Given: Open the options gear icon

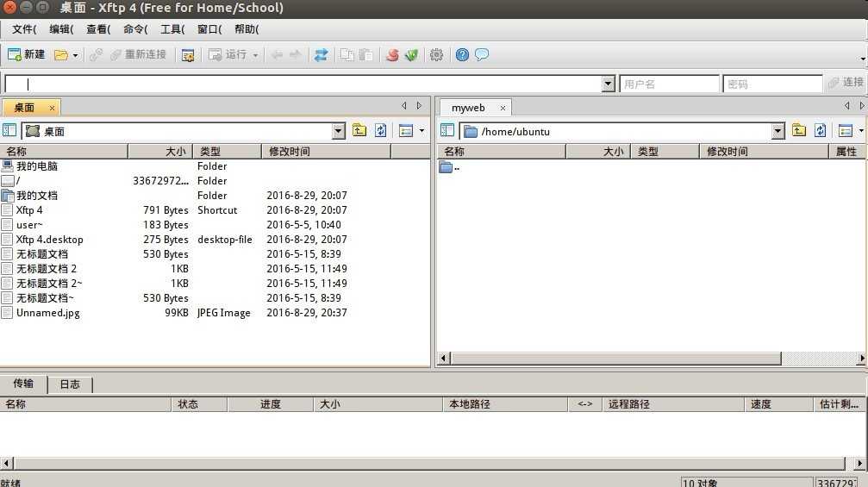Looking at the screenshot, I should coord(437,55).
